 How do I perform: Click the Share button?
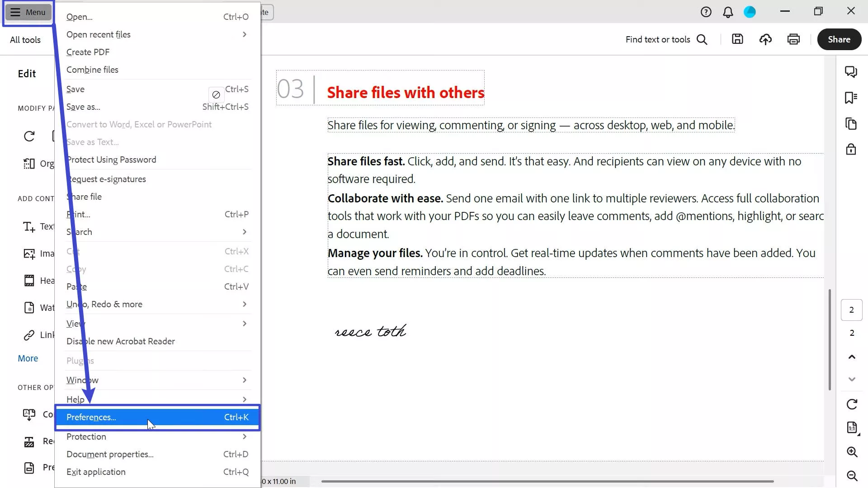(839, 39)
